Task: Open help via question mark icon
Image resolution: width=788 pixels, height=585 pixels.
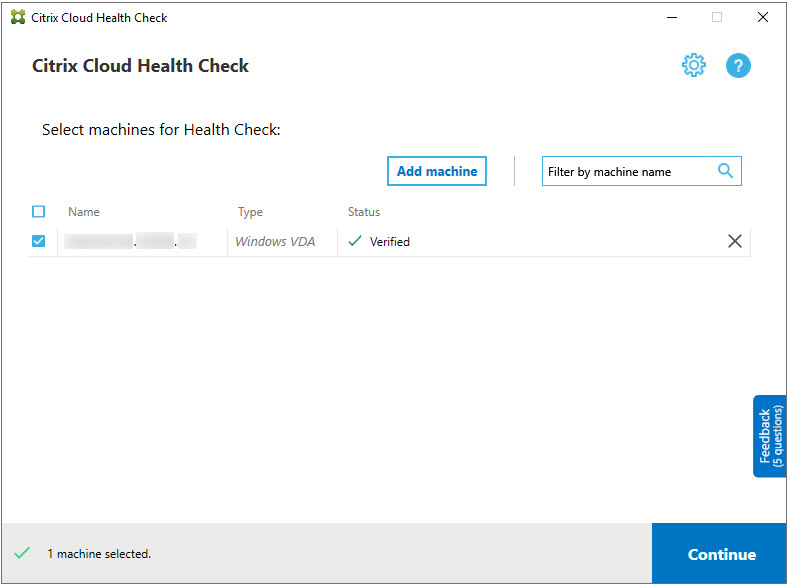Action: point(738,65)
